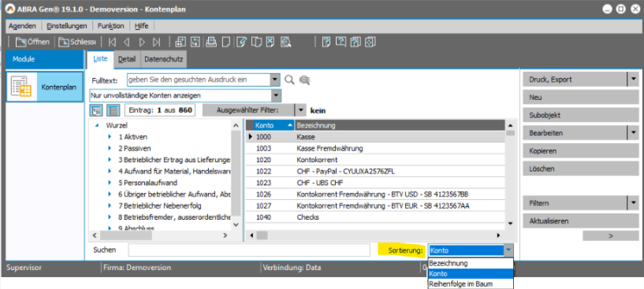Viewport: 644px width, 289px height.
Task: Click the Aktualisieren button
Action: pyautogui.click(x=580, y=220)
